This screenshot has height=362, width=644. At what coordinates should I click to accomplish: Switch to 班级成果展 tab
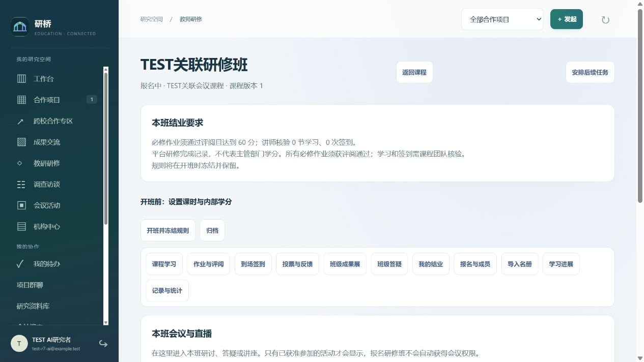[x=345, y=264]
